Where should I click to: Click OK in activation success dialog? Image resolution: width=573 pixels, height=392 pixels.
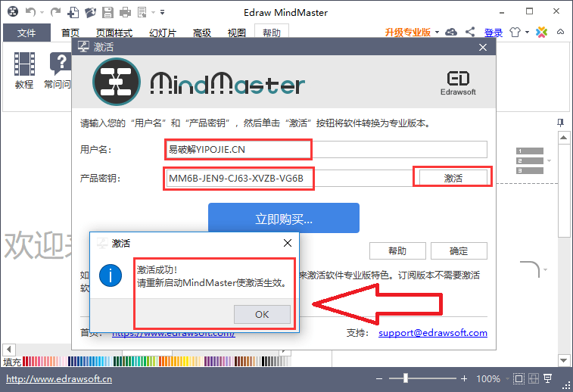click(262, 315)
